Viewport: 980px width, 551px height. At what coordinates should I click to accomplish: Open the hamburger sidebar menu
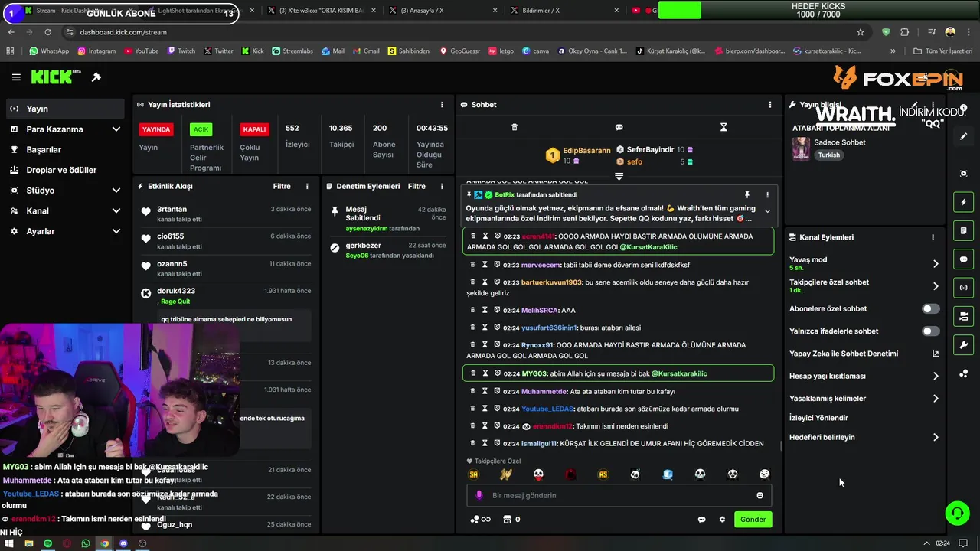pos(16,77)
